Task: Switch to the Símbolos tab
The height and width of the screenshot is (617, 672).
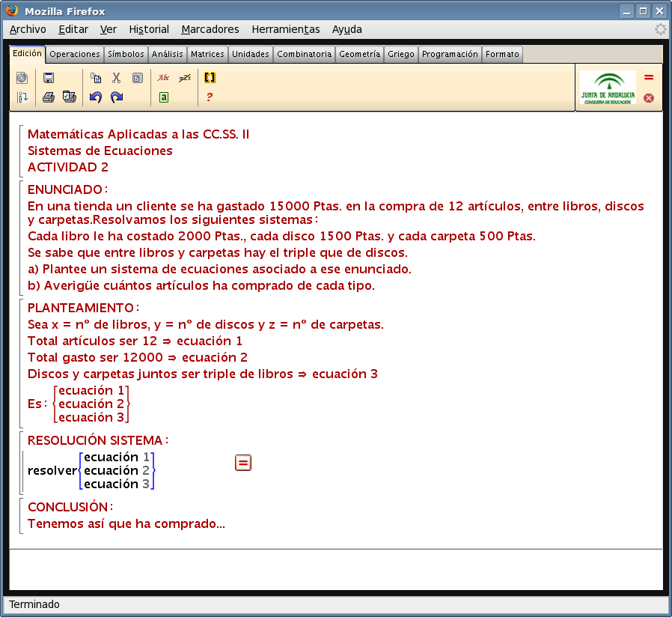Action: 126,54
